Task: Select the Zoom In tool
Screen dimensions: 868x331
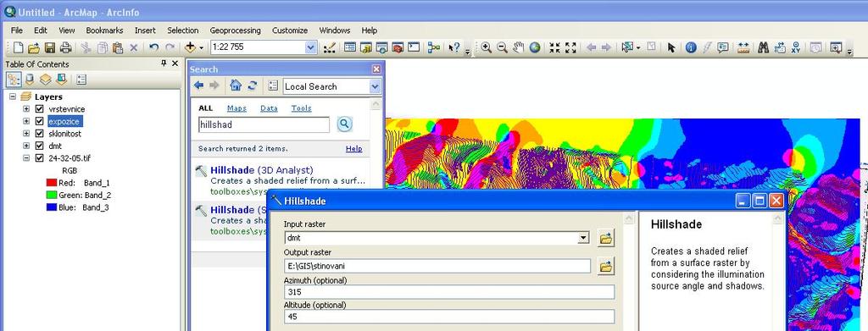Action: coord(486,47)
